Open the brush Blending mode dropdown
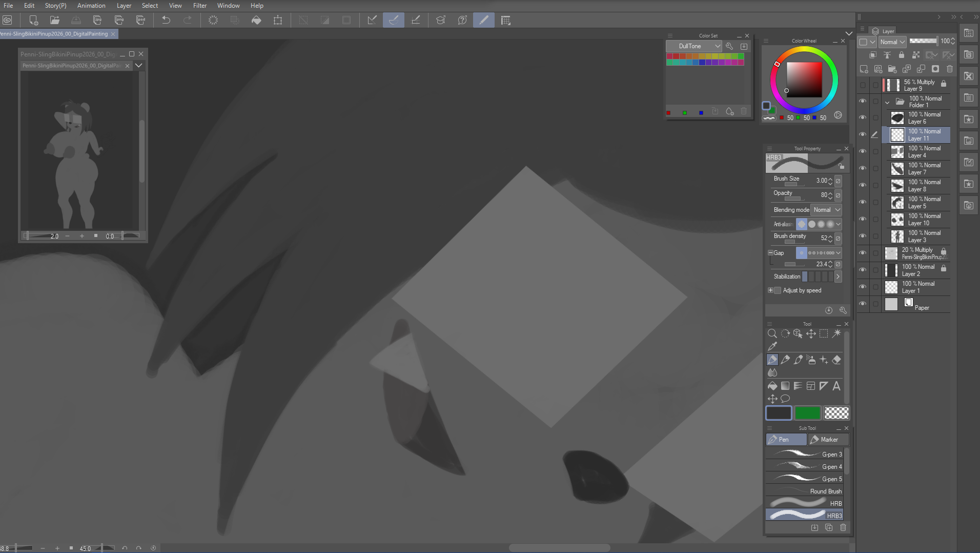Viewport: 980px width, 553px height. pyautogui.click(x=826, y=210)
